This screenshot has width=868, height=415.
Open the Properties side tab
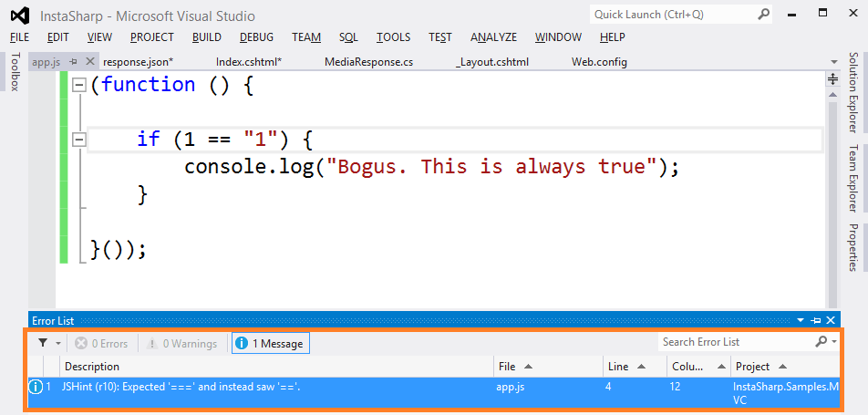(x=853, y=247)
